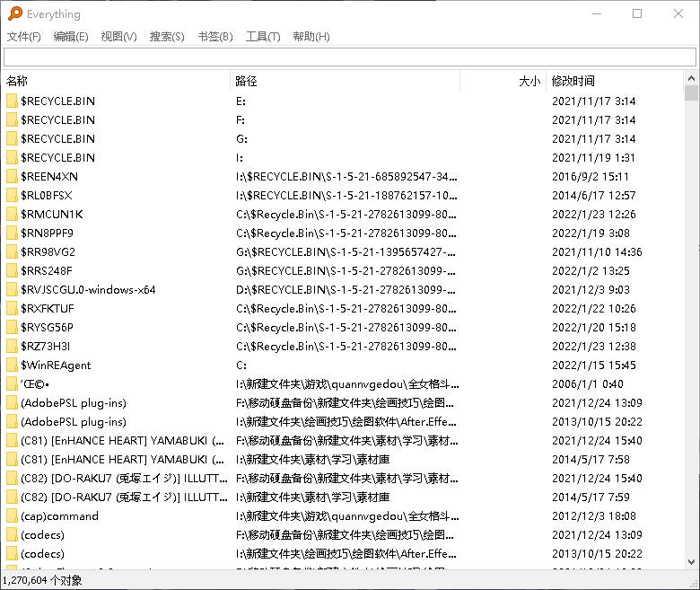The height and width of the screenshot is (590, 700).
Task: Select folder icon of $RECYCLE.BIN on G:
Action: [x=12, y=138]
